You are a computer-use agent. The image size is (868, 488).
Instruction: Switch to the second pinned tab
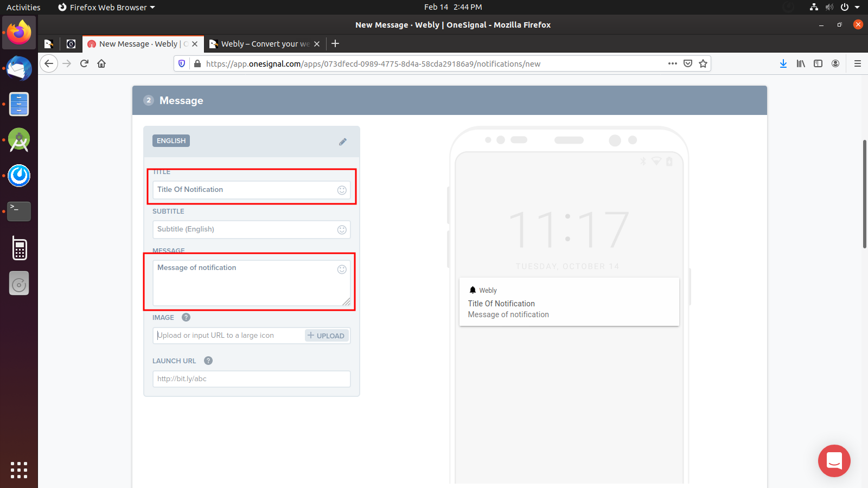tap(71, 44)
